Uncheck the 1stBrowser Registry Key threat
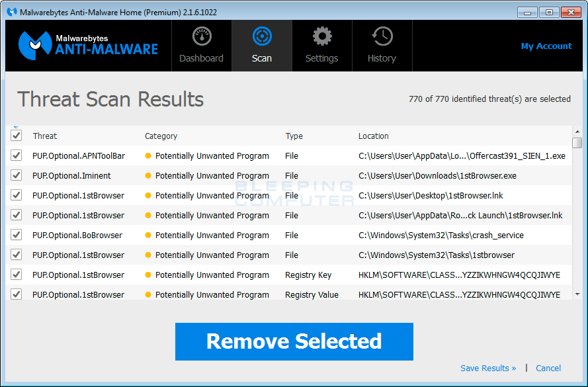Viewport: 588px width, 387px height. (x=16, y=275)
